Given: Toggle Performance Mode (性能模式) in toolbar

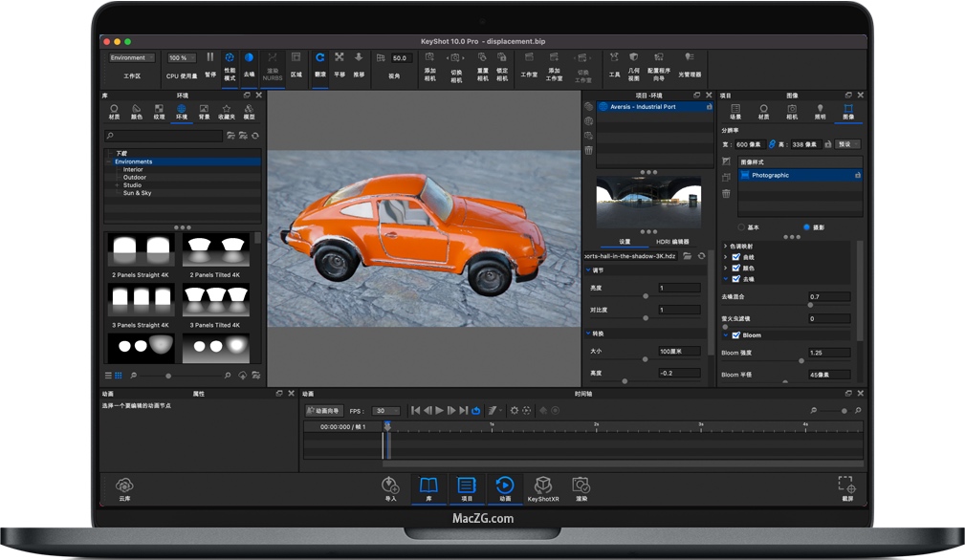Looking at the screenshot, I should [x=230, y=58].
